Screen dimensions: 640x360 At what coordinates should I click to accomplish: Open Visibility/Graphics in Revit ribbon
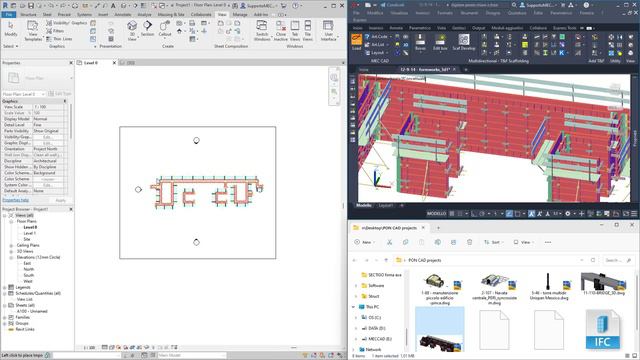pyautogui.click(x=67, y=23)
